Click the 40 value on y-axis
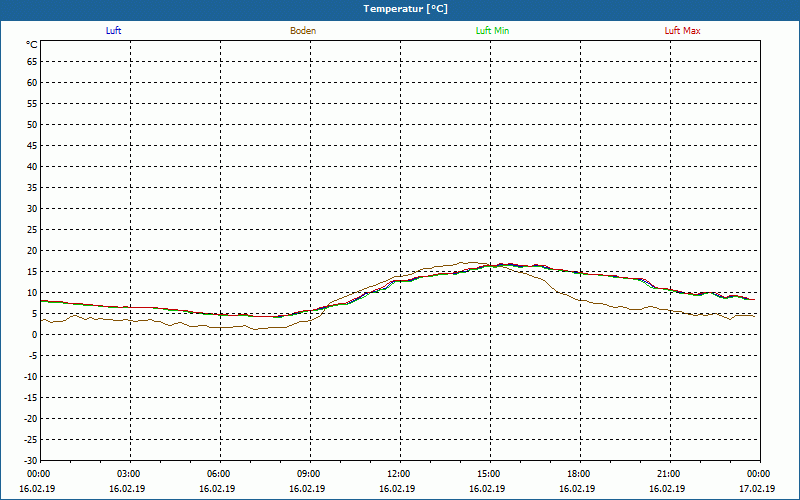The height and width of the screenshot is (500, 800). point(32,167)
